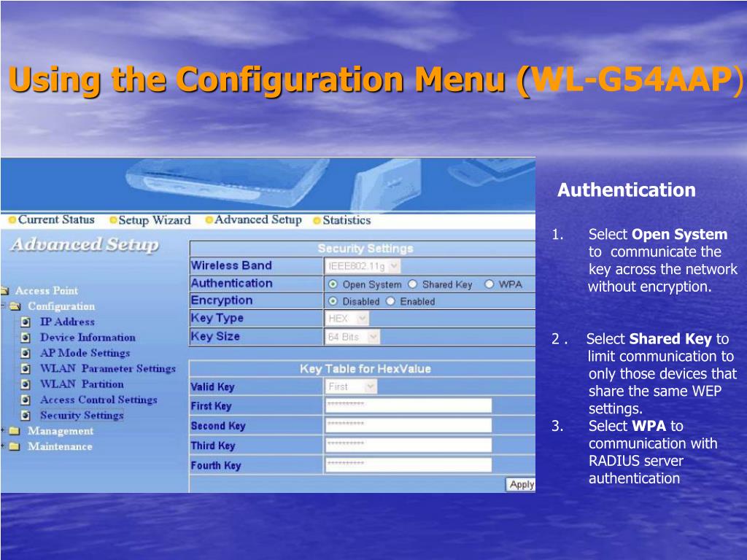
Task: Click the yellow bullet beside Current Status
Action: pyautogui.click(x=13, y=220)
